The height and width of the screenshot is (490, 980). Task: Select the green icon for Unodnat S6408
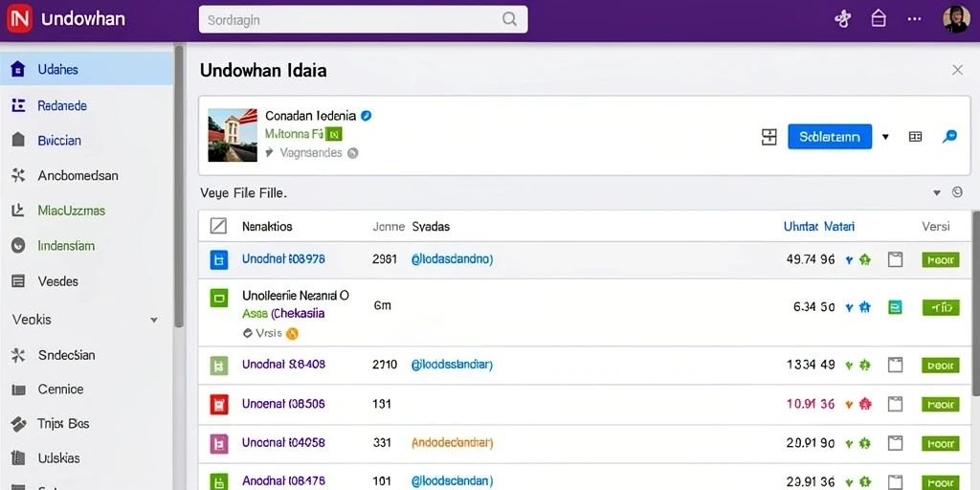pos(218,365)
